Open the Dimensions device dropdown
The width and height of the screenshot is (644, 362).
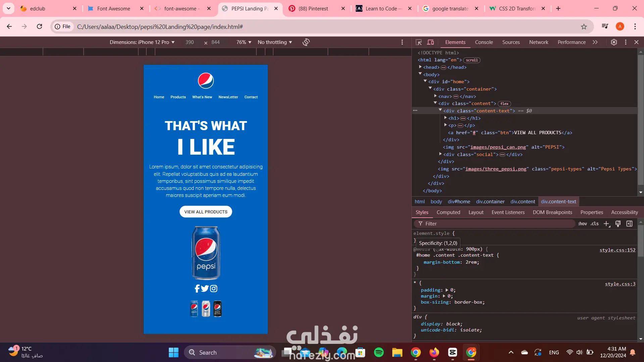pos(142,42)
